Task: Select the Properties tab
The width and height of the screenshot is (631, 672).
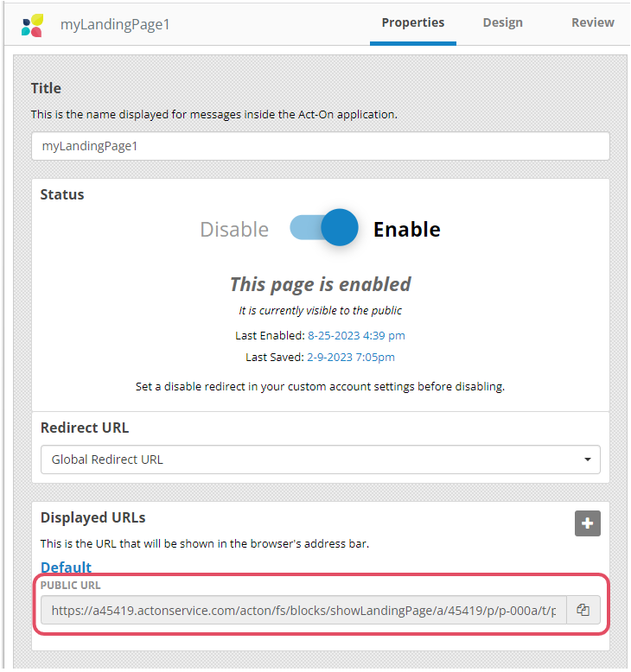Action: coord(413,22)
